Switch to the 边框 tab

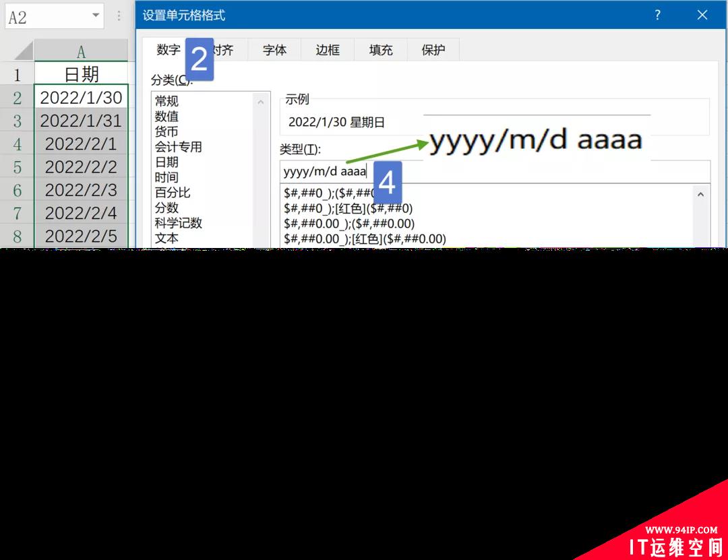click(x=328, y=50)
